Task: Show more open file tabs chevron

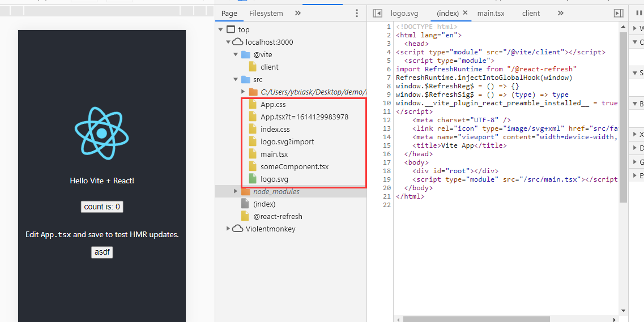Action: point(560,13)
